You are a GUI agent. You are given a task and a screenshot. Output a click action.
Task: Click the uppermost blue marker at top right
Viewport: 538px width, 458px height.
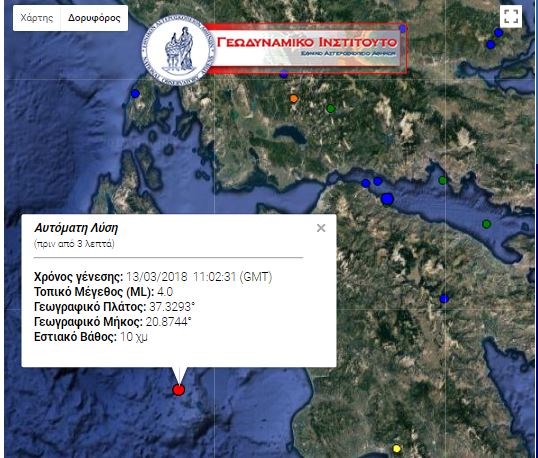[498, 33]
